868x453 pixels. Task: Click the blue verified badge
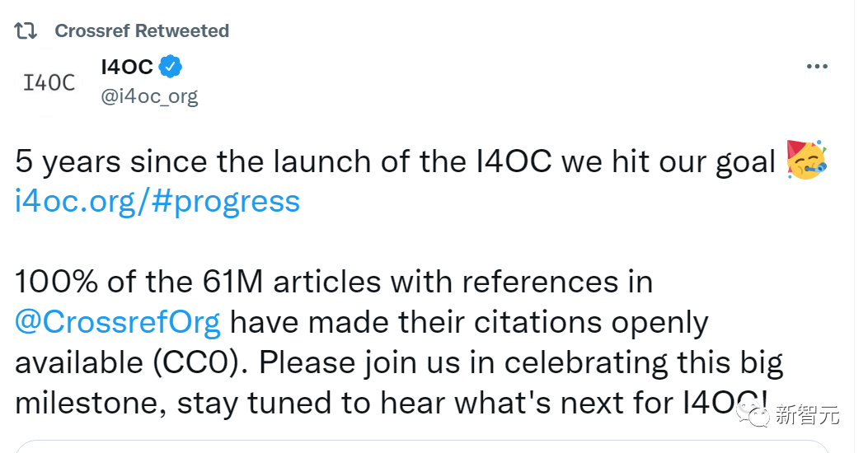click(x=171, y=67)
